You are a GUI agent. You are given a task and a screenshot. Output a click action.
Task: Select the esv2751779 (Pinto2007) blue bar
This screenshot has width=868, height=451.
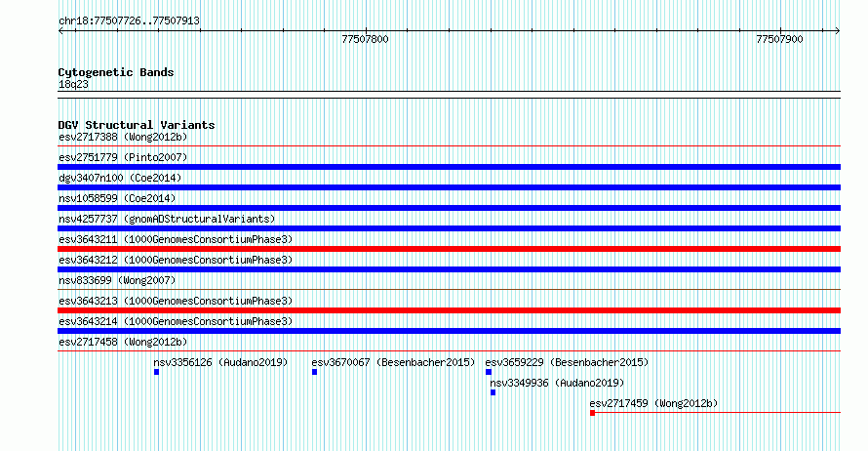[449, 167]
